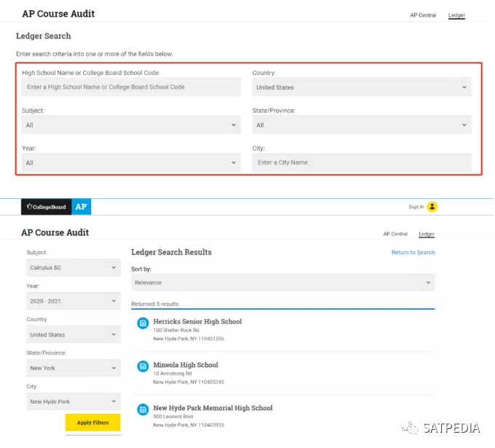Click the New Hyde Park Memorial document icon
The width and height of the screenshot is (495, 448).
(x=143, y=409)
